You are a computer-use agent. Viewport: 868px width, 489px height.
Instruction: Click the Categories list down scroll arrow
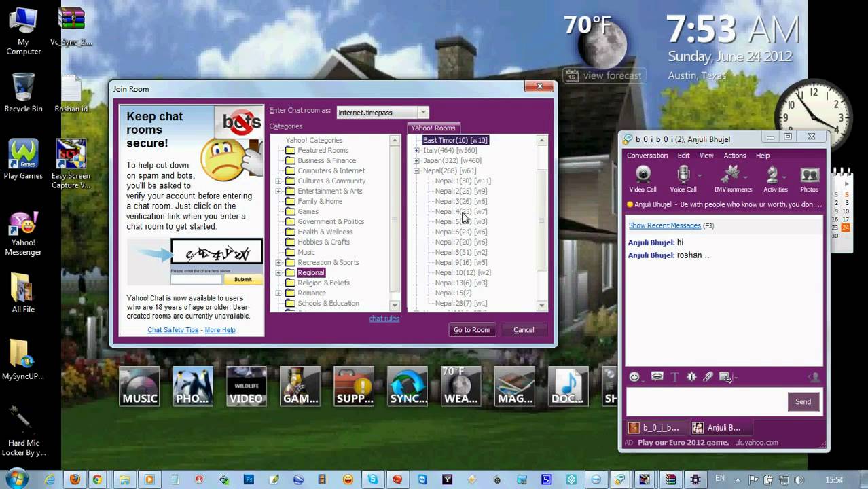pyautogui.click(x=395, y=306)
